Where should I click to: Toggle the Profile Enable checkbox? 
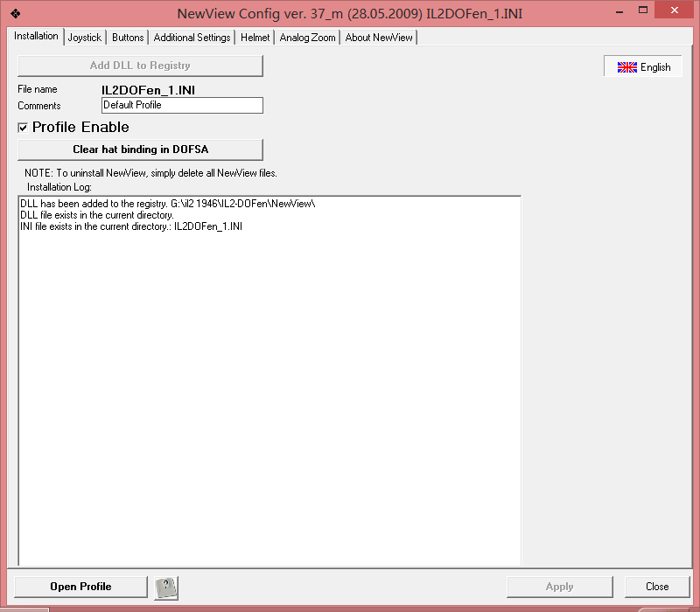point(23,128)
